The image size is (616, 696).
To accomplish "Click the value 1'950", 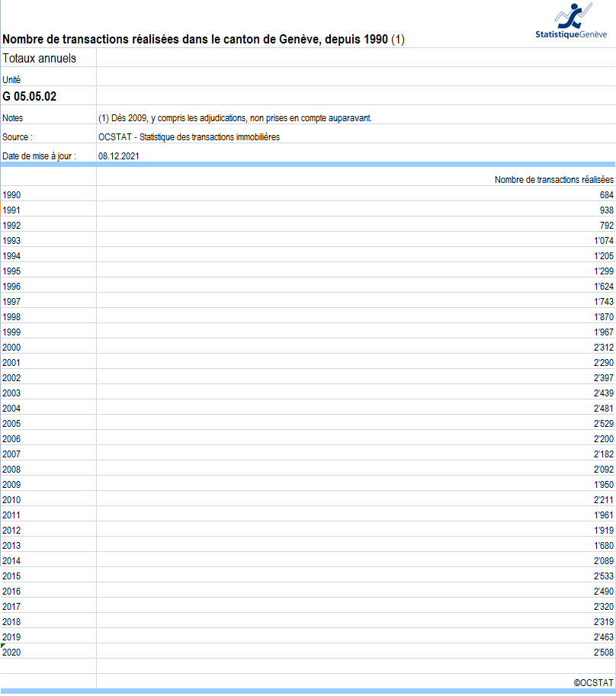I will coord(604,485).
